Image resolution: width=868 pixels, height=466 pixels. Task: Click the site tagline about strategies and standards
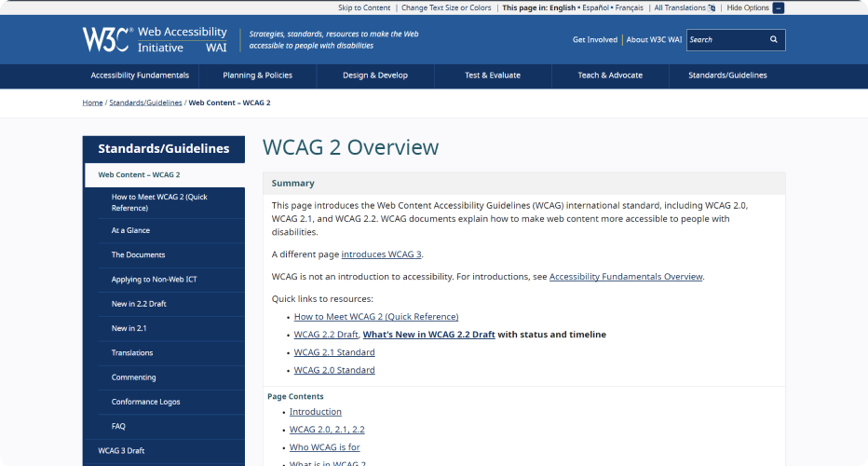[333, 39]
